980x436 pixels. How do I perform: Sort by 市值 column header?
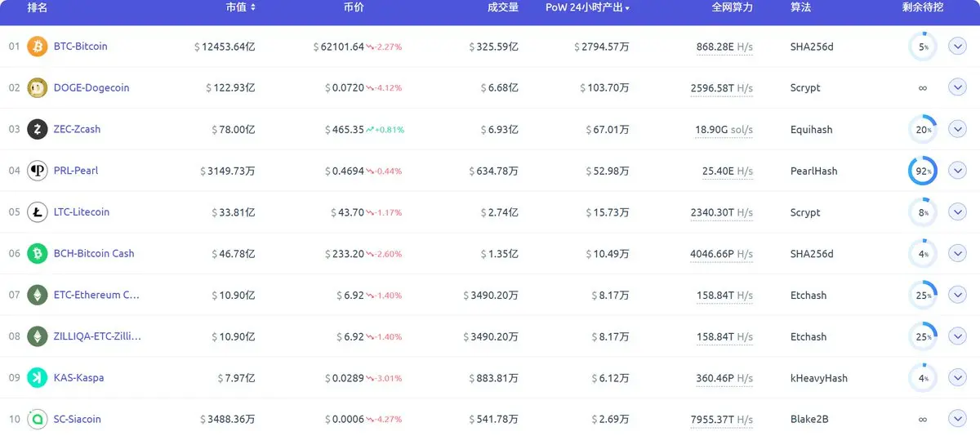tap(241, 7)
